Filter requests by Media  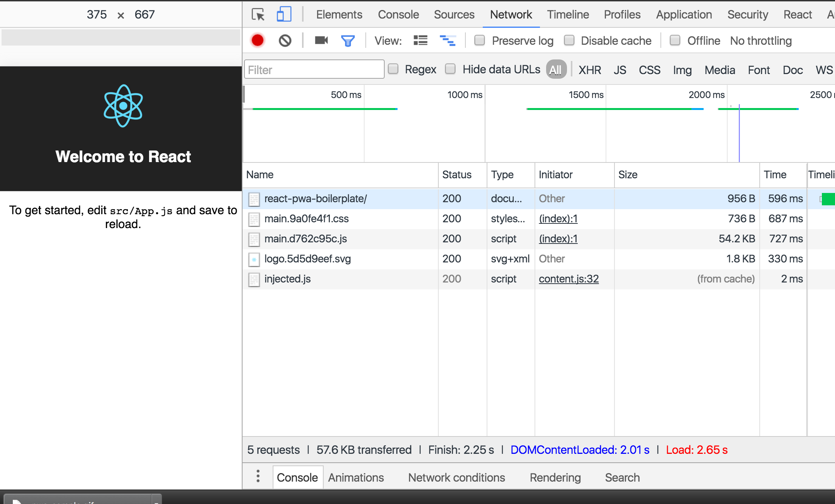[720, 70]
